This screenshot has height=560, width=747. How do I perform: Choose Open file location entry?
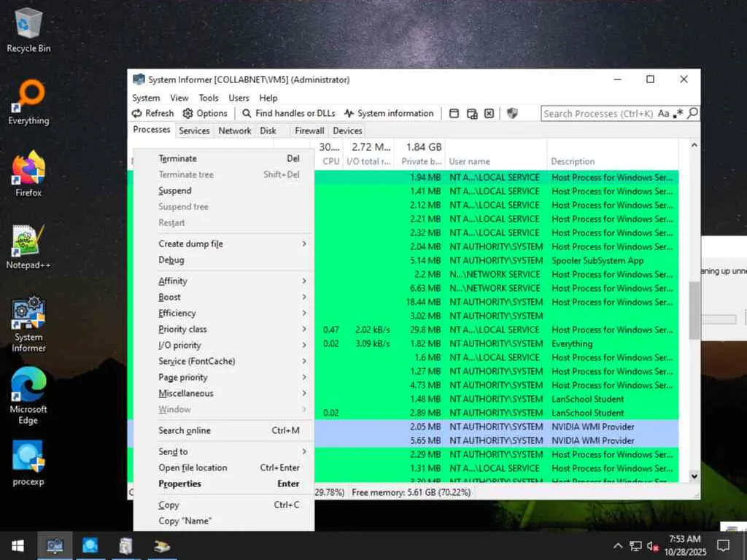[x=224, y=467]
